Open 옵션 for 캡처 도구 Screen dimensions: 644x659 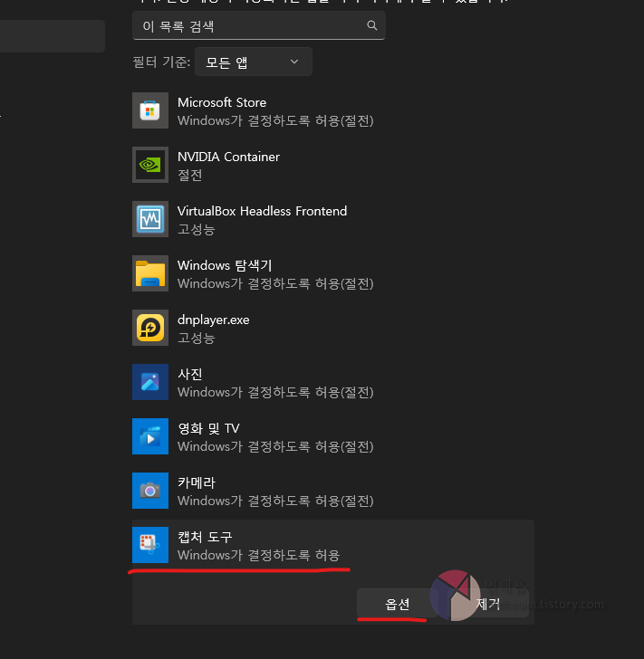tap(397, 604)
